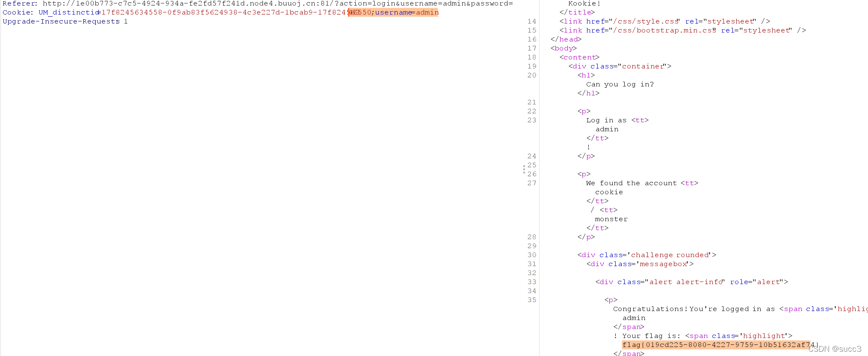This screenshot has height=356, width=868.
Task: Click the closing </h1> tag
Action: pyautogui.click(x=588, y=93)
